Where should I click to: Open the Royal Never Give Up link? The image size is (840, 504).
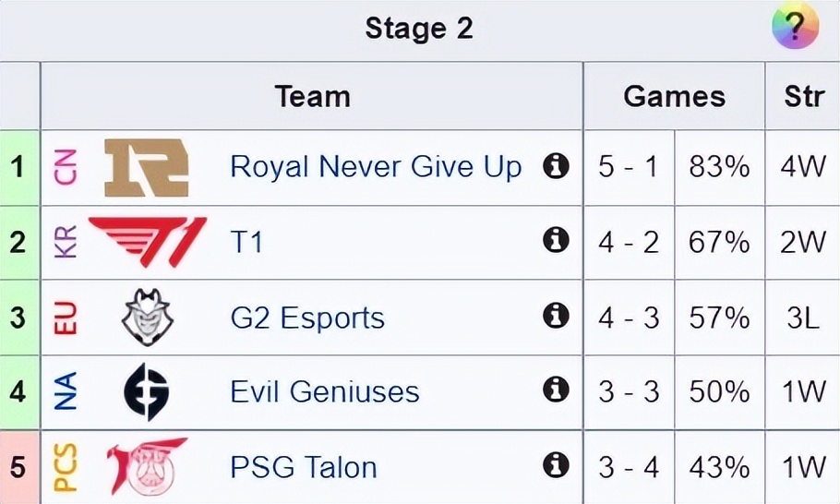[x=376, y=167]
